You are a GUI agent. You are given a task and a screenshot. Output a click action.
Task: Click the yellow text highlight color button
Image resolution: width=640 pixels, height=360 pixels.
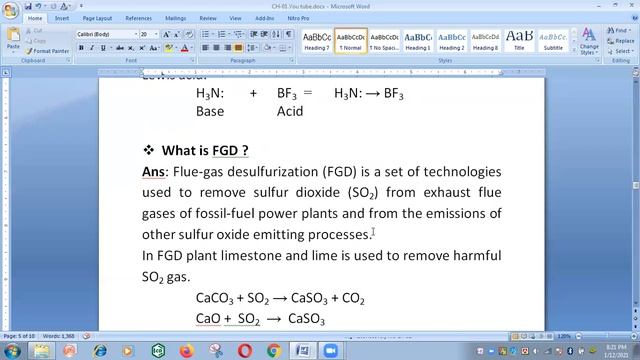pos(169,48)
